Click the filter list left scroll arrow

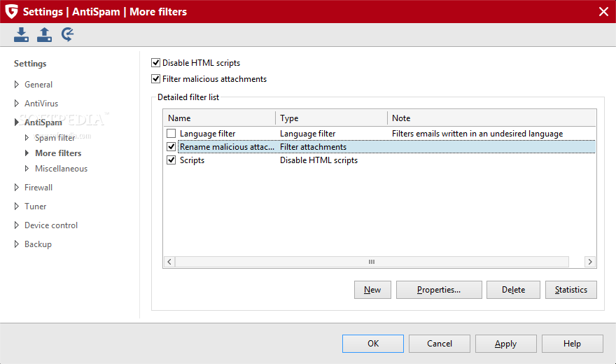tap(169, 262)
